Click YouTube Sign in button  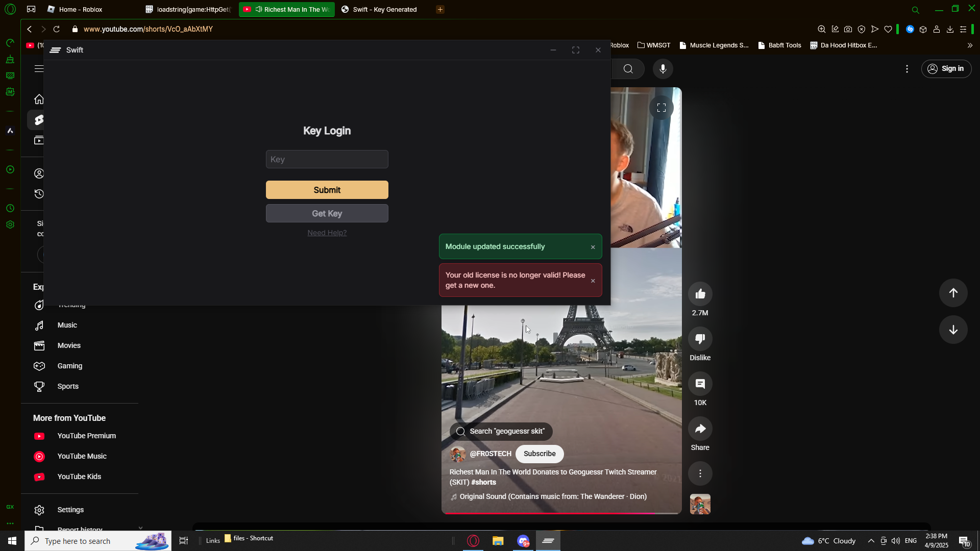coord(946,69)
